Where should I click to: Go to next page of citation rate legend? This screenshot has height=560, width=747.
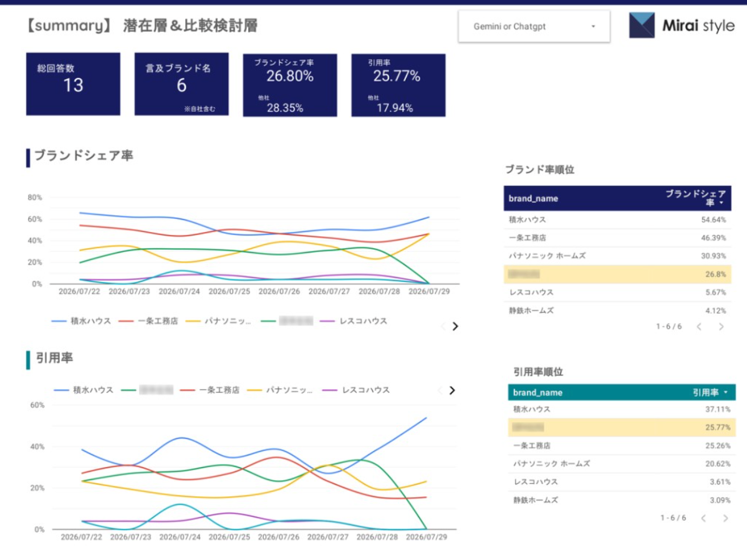(x=452, y=390)
